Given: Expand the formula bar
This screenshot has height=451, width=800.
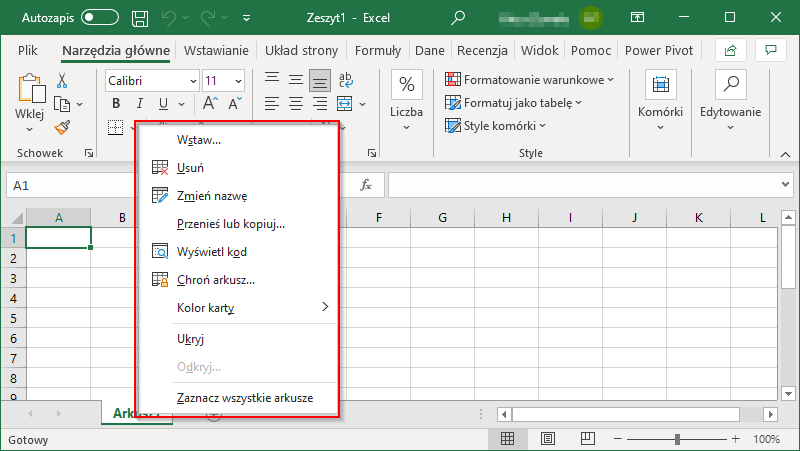Looking at the screenshot, I should pos(785,184).
